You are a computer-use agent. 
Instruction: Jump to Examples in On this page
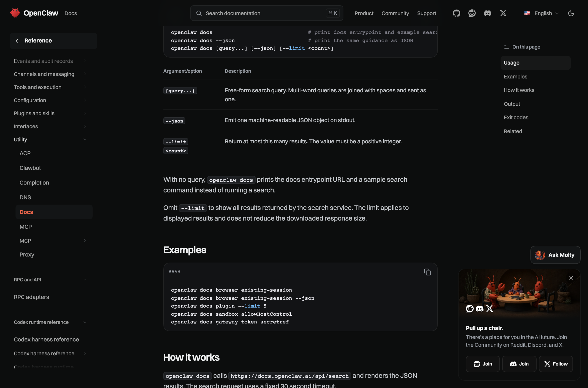tap(515, 76)
